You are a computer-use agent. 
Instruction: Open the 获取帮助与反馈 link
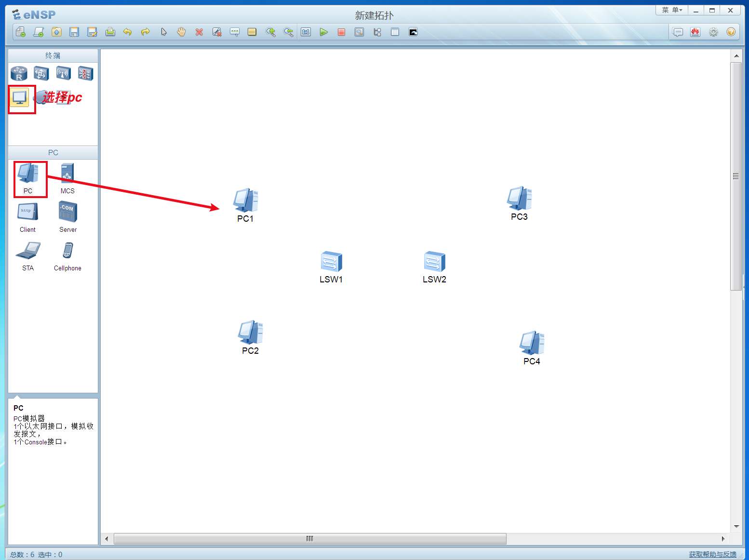pos(712,554)
